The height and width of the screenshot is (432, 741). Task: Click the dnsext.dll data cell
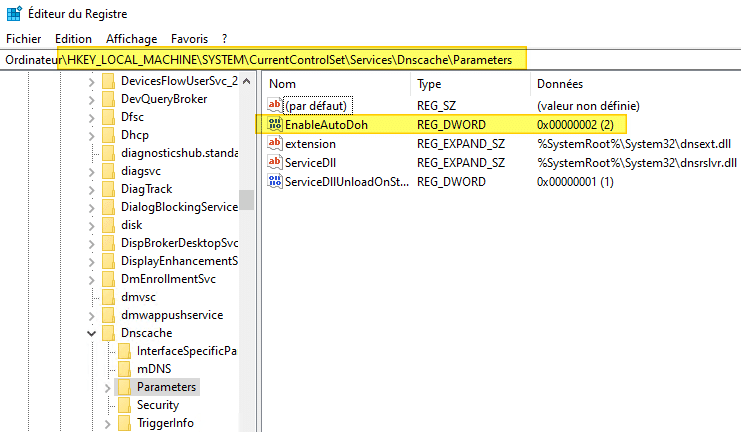634,144
